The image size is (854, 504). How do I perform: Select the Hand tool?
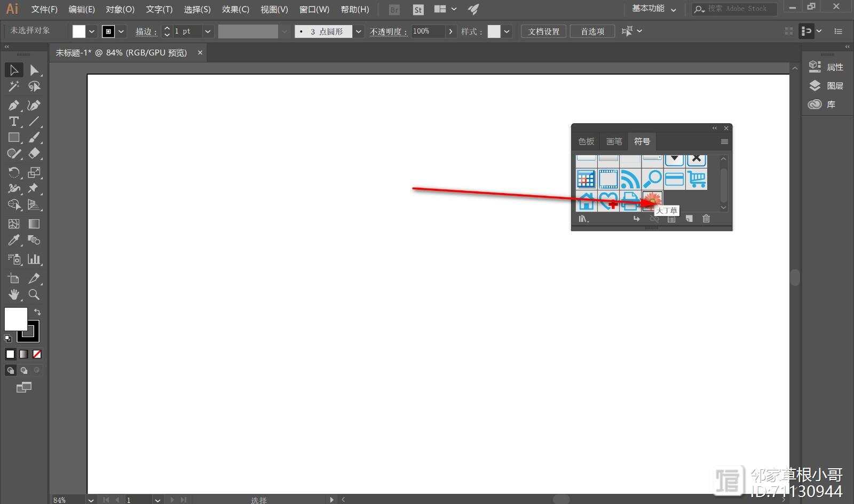click(14, 294)
